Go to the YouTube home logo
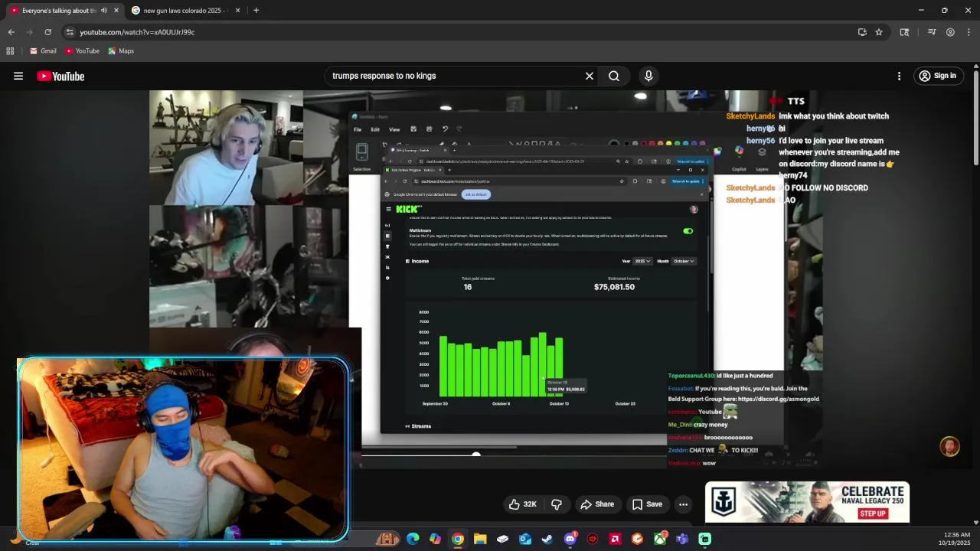The height and width of the screenshot is (551, 980). pyautogui.click(x=60, y=76)
